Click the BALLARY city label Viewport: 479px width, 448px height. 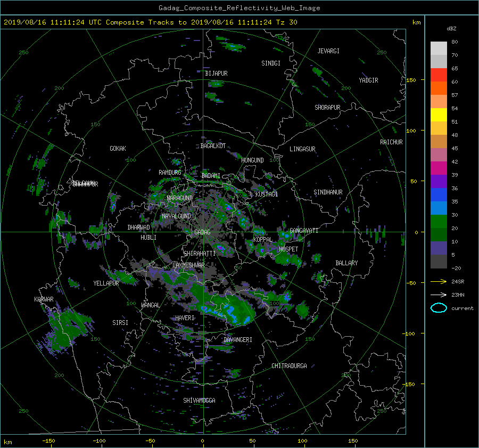click(346, 263)
